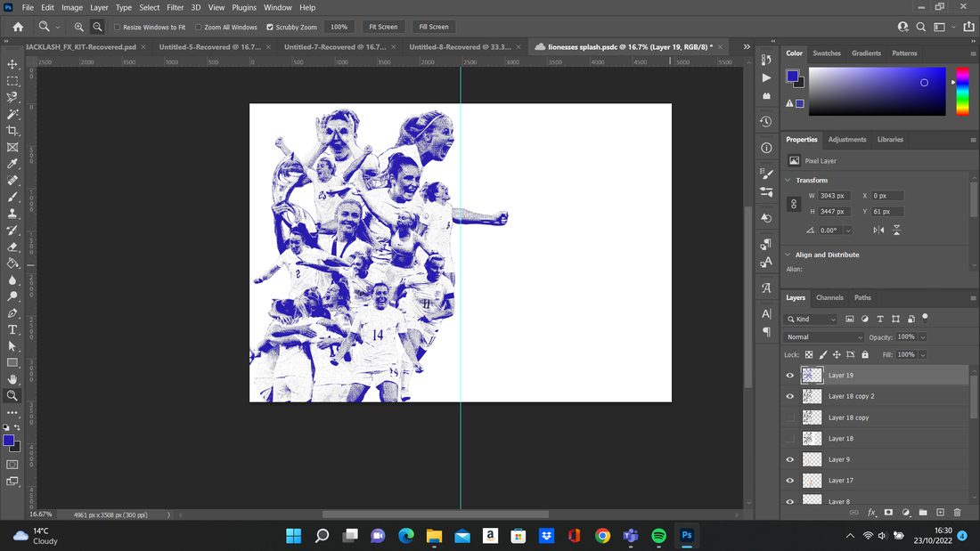
Task: Open the rotation angle dropdown
Action: click(x=848, y=231)
